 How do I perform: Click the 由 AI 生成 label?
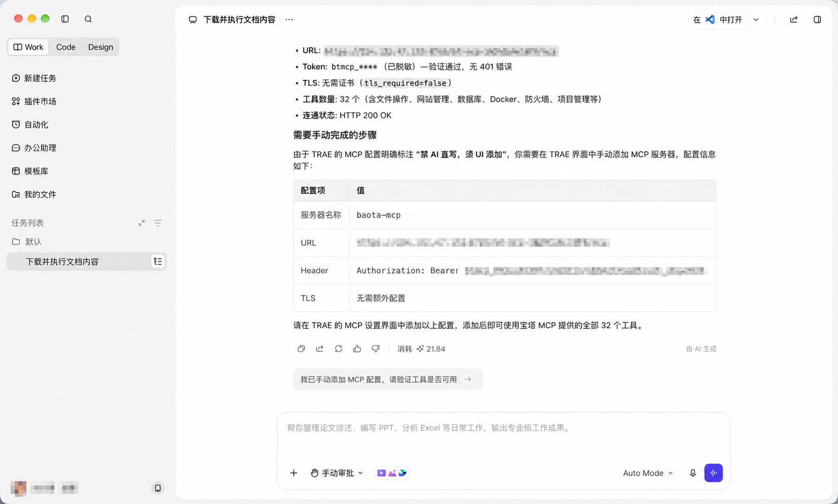tap(701, 349)
